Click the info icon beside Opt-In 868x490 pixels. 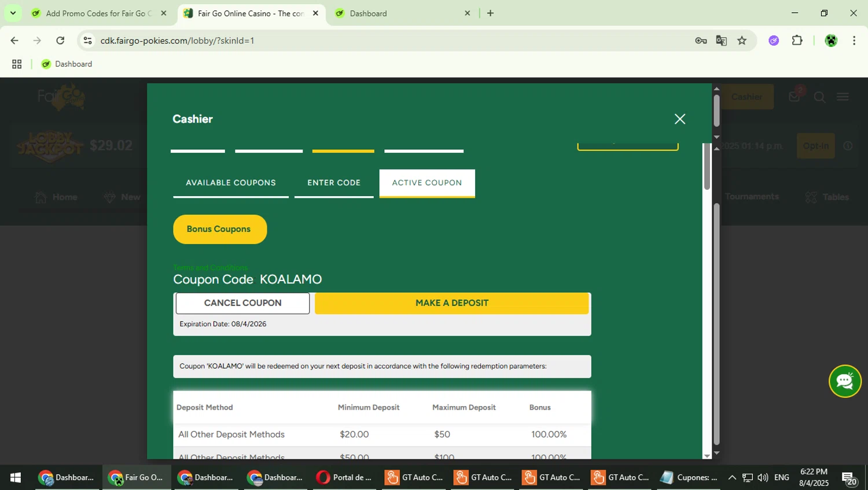848,146
